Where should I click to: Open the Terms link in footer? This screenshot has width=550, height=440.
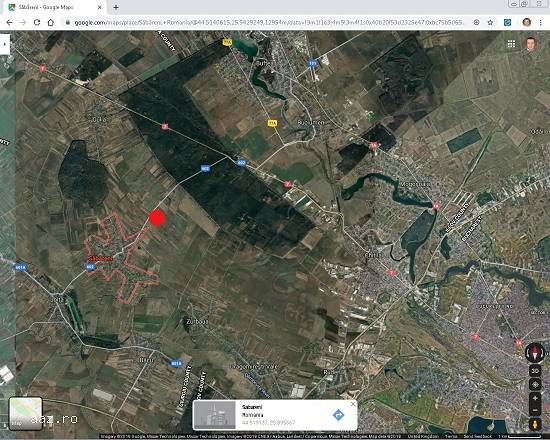(451, 436)
